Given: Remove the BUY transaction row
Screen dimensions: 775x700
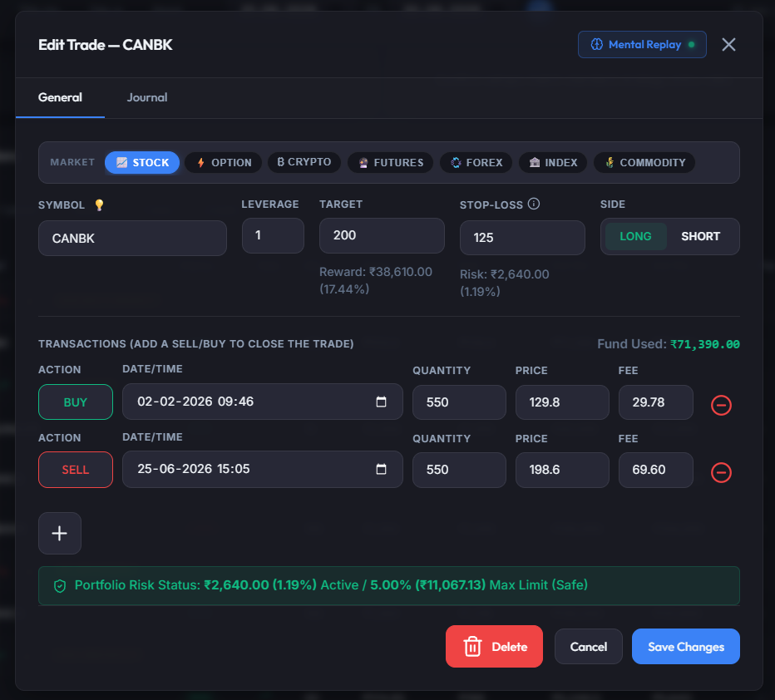Looking at the screenshot, I should [x=721, y=405].
